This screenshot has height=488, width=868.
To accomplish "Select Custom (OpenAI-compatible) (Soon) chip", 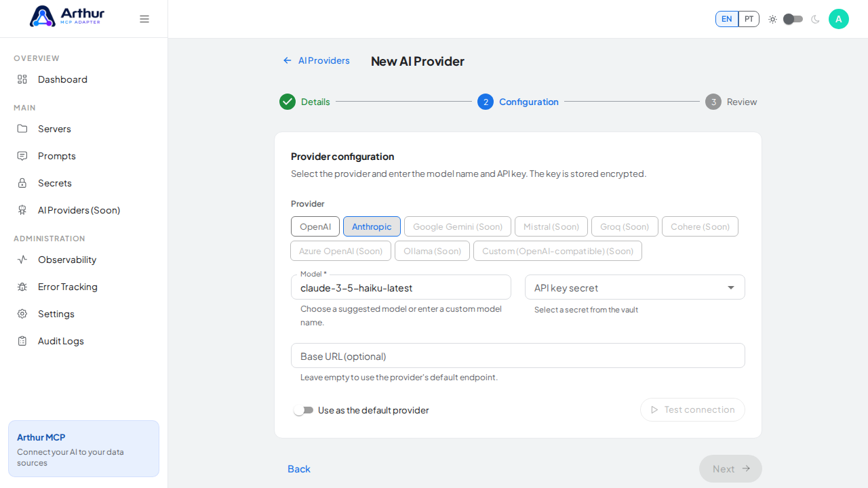I will (x=557, y=251).
